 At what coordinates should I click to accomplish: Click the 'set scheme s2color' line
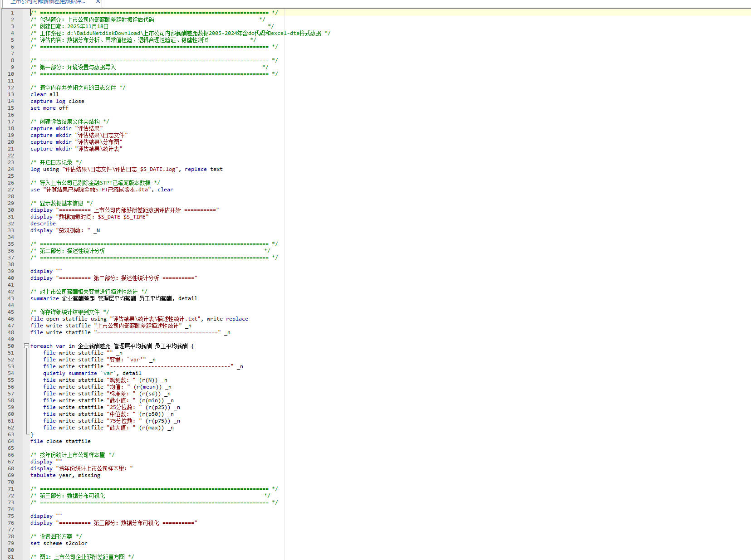[59, 543]
